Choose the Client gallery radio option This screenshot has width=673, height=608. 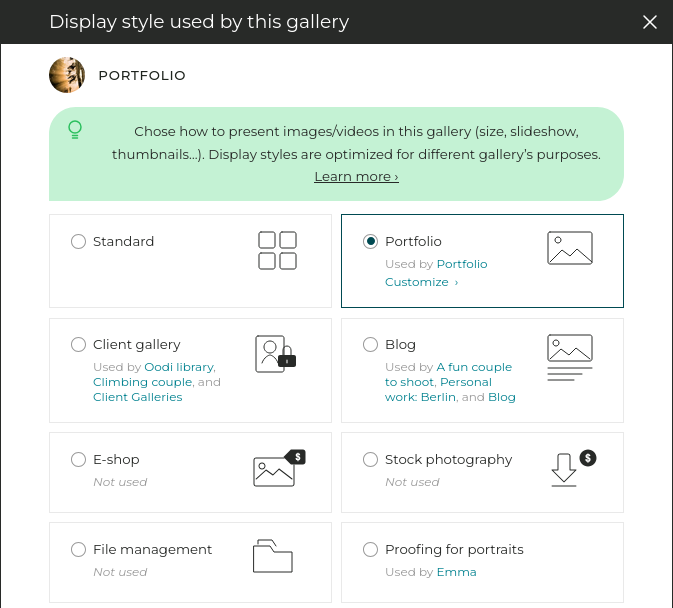point(78,344)
